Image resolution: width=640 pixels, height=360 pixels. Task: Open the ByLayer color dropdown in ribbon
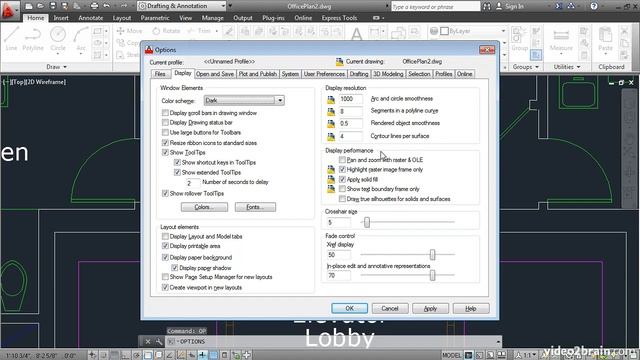pos(503,31)
